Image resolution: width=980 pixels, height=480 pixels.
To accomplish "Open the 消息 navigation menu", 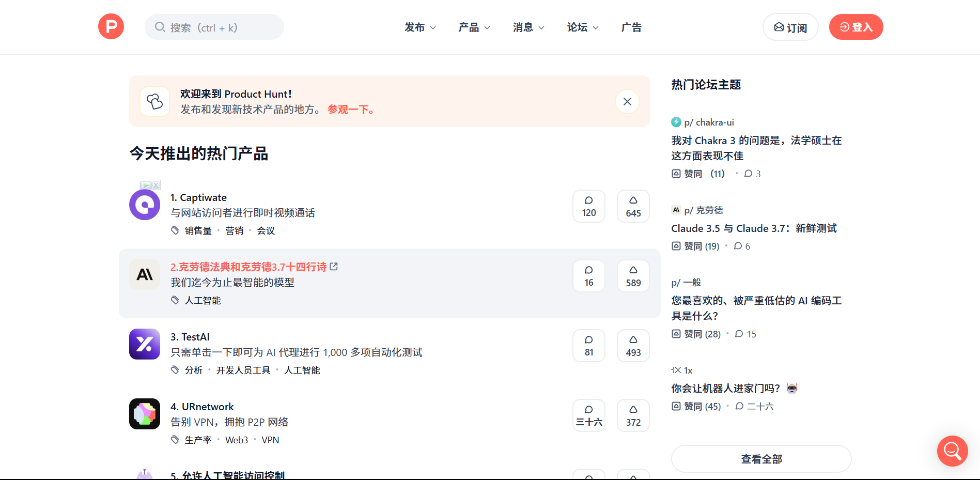I will 528,27.
